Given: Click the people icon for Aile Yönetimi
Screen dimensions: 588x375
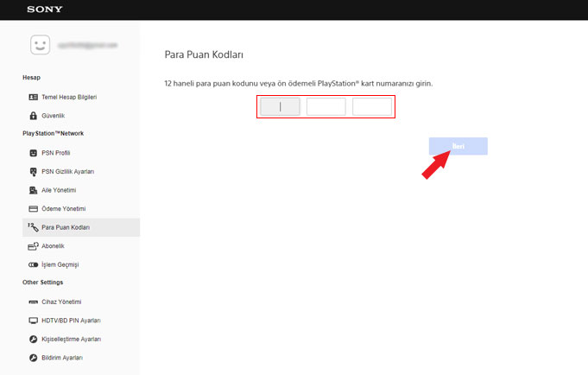Looking at the screenshot, I should point(33,190).
